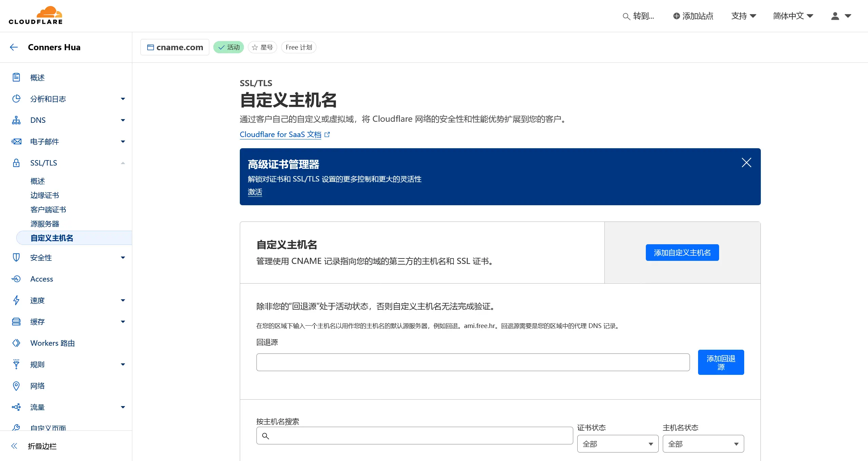Click the 转到... search text

(643, 16)
